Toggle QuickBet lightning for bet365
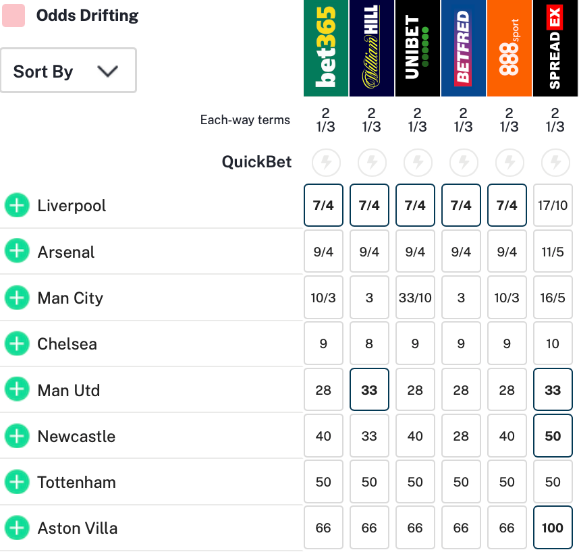Image resolution: width=579 pixels, height=552 pixels. 326,162
